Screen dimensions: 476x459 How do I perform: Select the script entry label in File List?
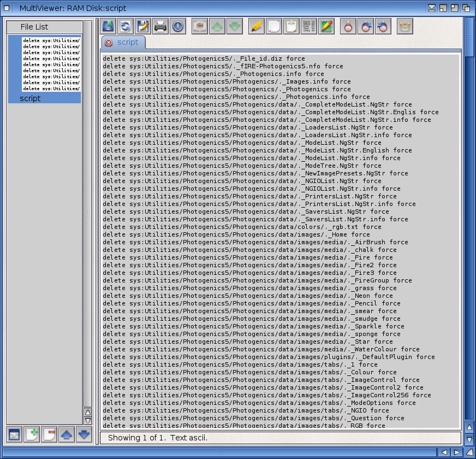tap(30, 98)
